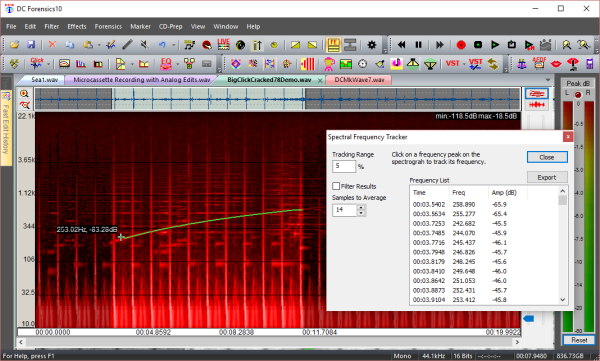The width and height of the screenshot is (600, 361).
Task: Click the Frequency List scrollbar down arrow
Action: click(x=562, y=300)
